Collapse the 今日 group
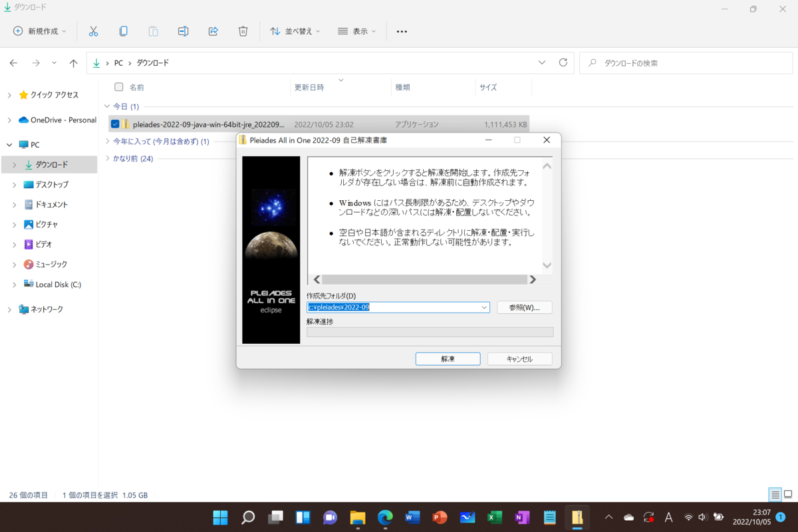This screenshot has width=798, height=532. click(x=108, y=106)
